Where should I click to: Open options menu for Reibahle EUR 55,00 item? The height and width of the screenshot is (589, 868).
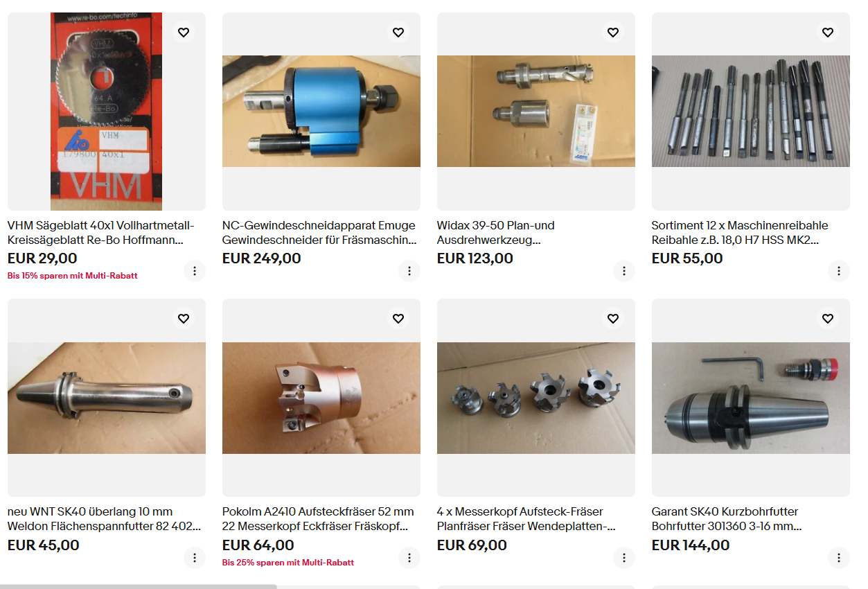pos(839,271)
